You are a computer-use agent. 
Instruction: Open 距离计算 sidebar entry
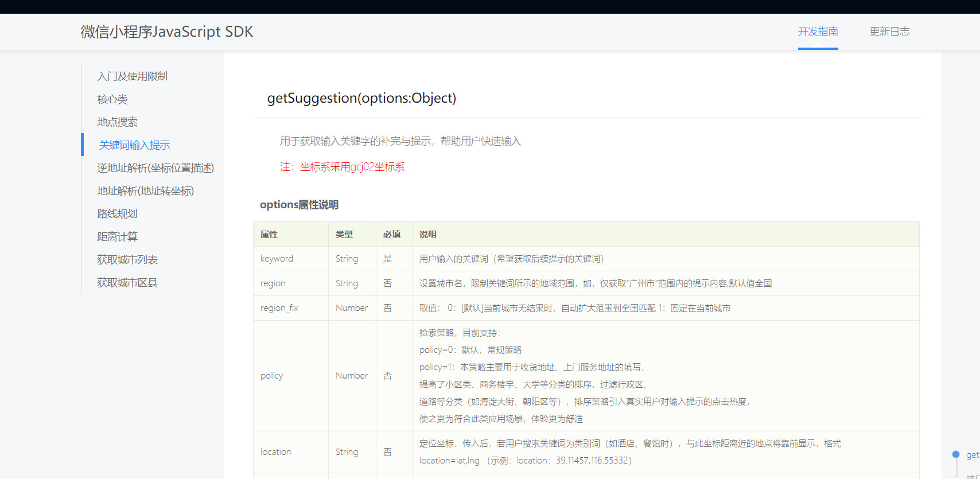tap(118, 237)
